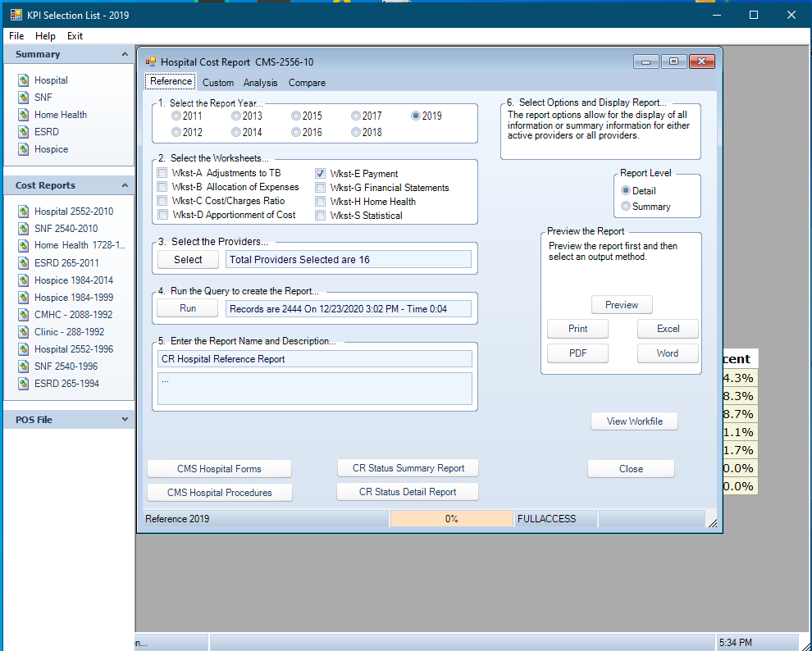Click Select to choose providers
Viewport: 812px width, 651px height.
pos(188,259)
